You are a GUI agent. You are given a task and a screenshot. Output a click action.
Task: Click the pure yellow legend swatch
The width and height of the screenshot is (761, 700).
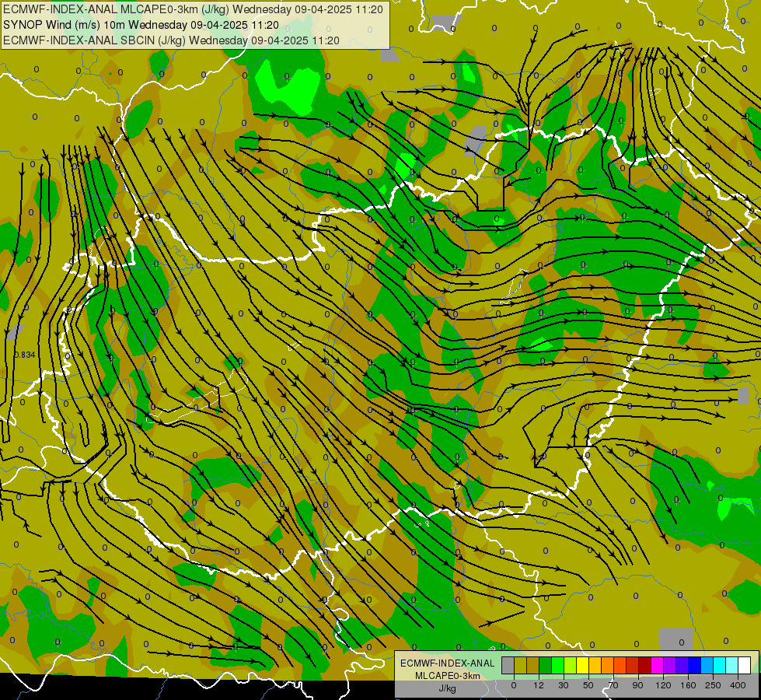coord(582,665)
